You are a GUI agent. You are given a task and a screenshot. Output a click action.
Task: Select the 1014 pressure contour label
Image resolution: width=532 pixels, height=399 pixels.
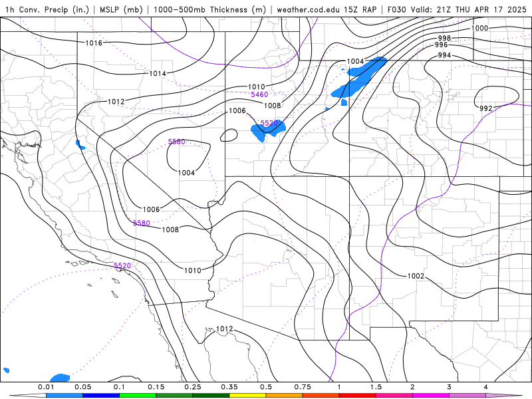point(158,73)
